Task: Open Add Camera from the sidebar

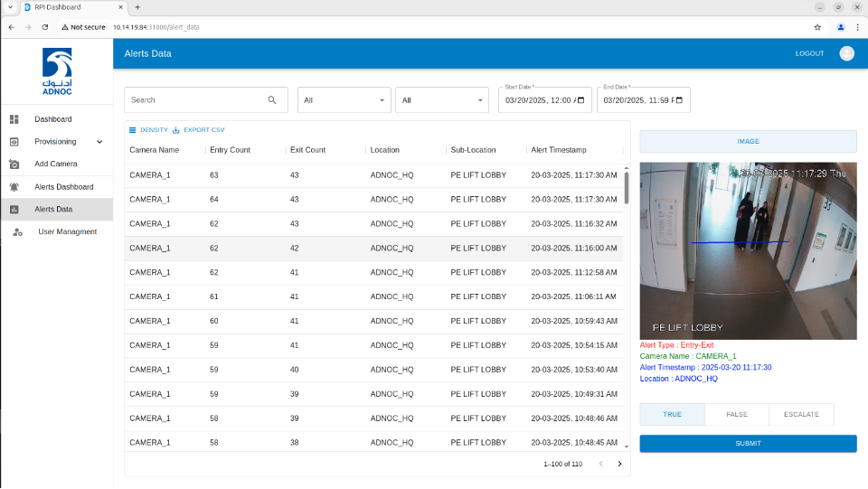Action: (x=57, y=164)
